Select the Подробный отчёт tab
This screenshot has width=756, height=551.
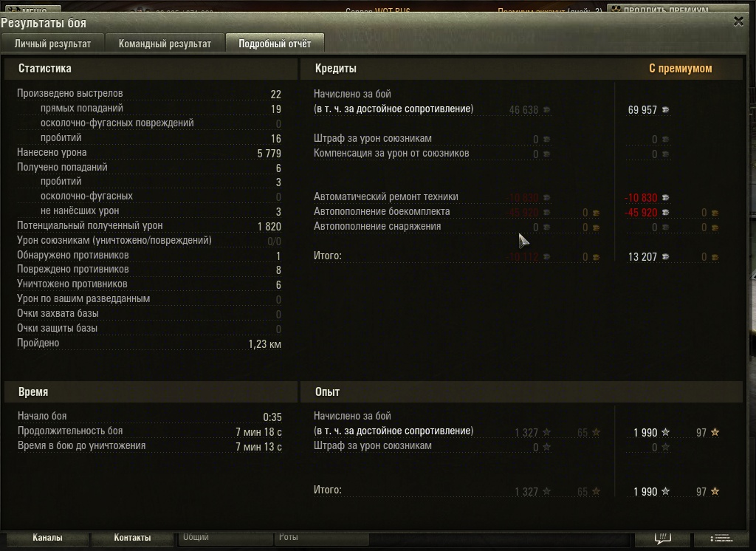pos(275,44)
